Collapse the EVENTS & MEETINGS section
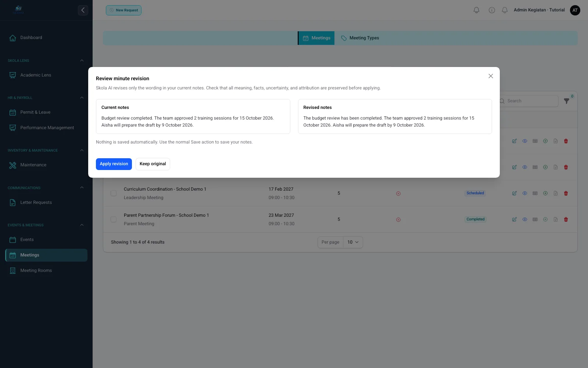Image resolution: width=588 pixels, height=368 pixels. coord(82,225)
